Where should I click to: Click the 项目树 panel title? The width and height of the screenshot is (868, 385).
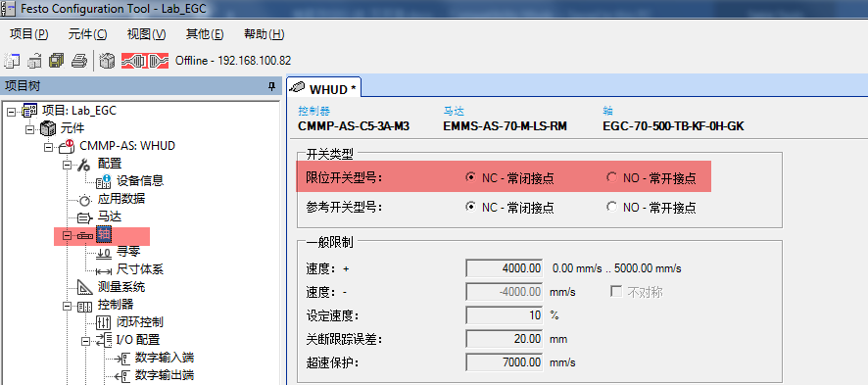23,86
